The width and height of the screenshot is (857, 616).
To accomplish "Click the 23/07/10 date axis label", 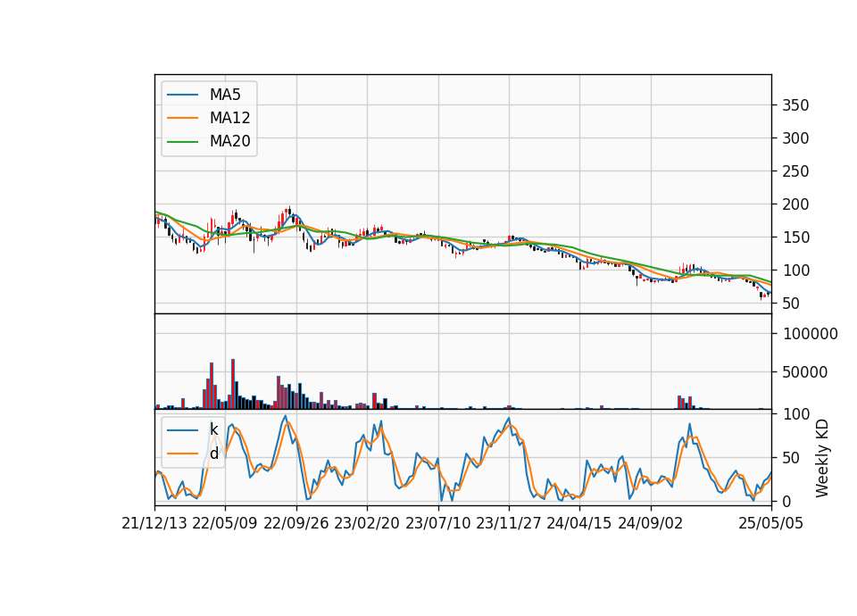I will (x=437, y=523).
